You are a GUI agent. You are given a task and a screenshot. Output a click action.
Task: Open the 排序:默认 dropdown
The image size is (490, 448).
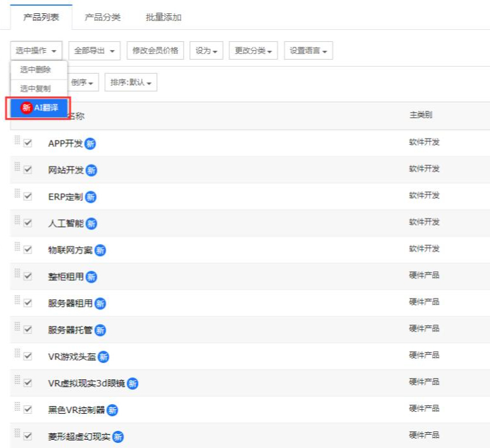131,83
